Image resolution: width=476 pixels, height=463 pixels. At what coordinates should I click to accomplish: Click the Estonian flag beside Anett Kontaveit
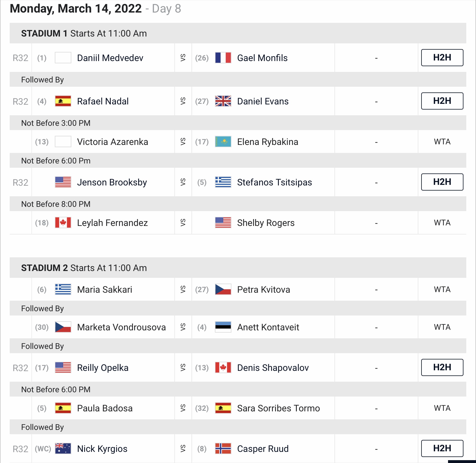(x=223, y=327)
